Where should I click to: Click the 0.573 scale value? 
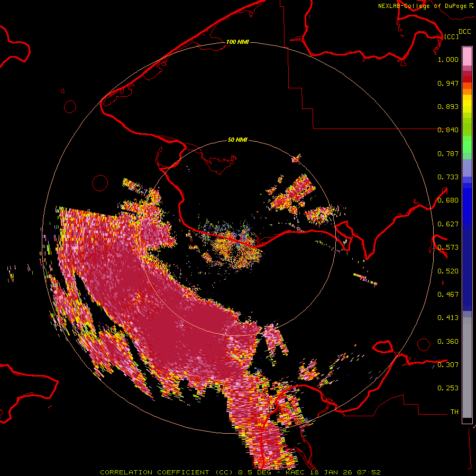click(448, 248)
